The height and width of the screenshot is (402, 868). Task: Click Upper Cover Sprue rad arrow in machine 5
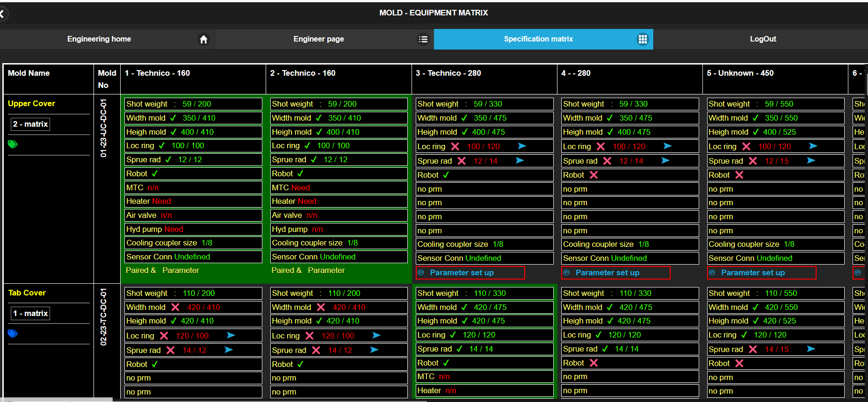(811, 160)
